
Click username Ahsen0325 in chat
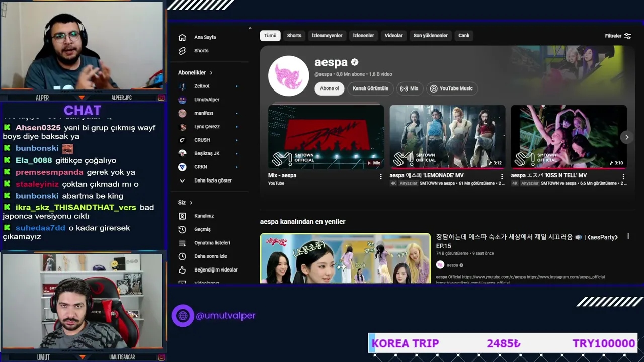[38, 128]
